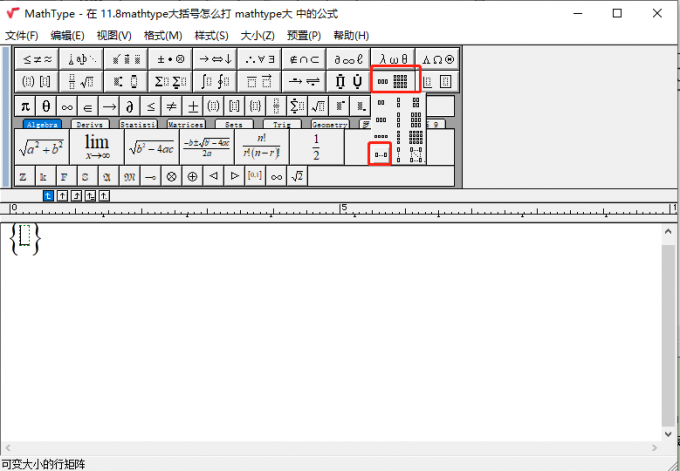
Task: Insert the one-half fraction expression
Action: pos(317,147)
